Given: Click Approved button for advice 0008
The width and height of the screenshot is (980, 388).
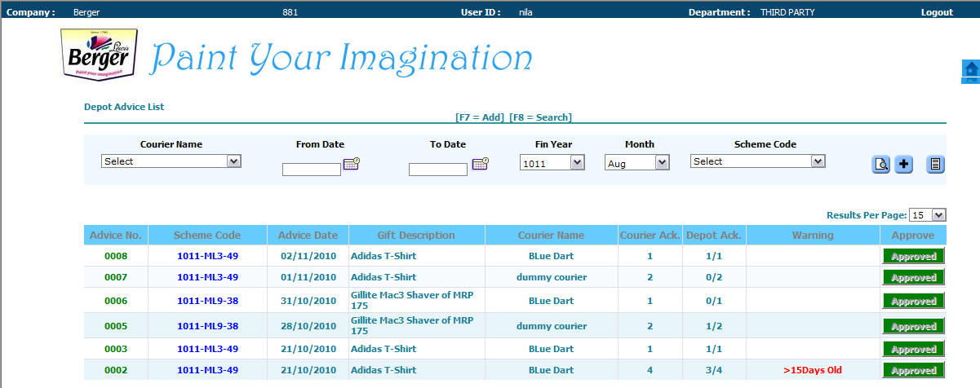Looking at the screenshot, I should coord(913,256).
